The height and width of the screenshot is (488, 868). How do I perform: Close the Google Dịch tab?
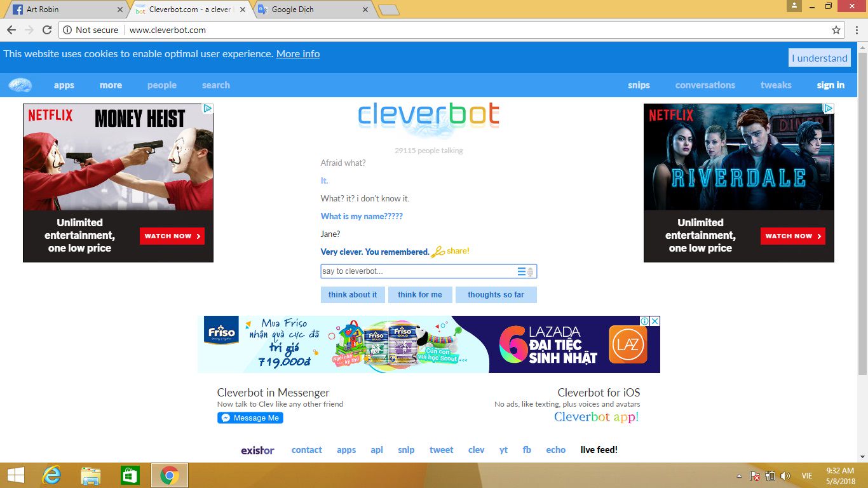[x=365, y=10]
